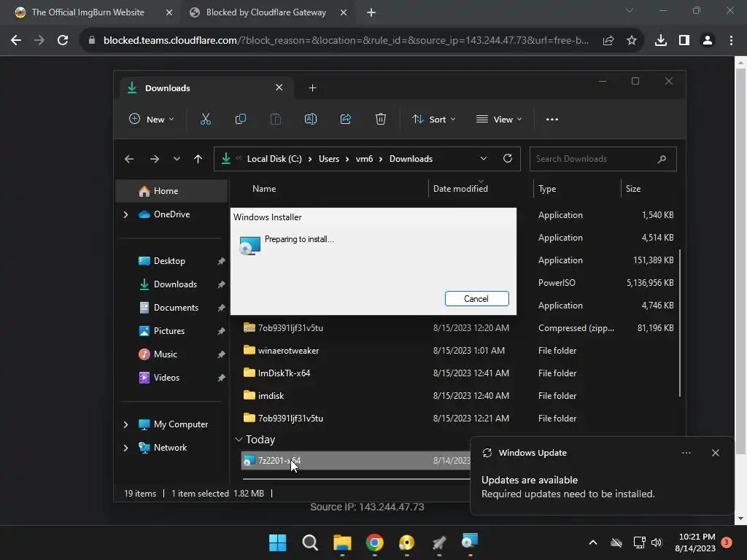Open the See more ellipsis in Explorer toolbar
747x560 pixels.
(x=552, y=120)
